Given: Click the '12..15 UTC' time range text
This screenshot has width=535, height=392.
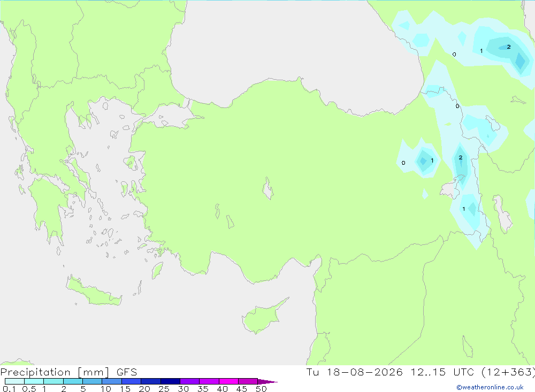Looking at the screenshot, I should coord(442,372).
